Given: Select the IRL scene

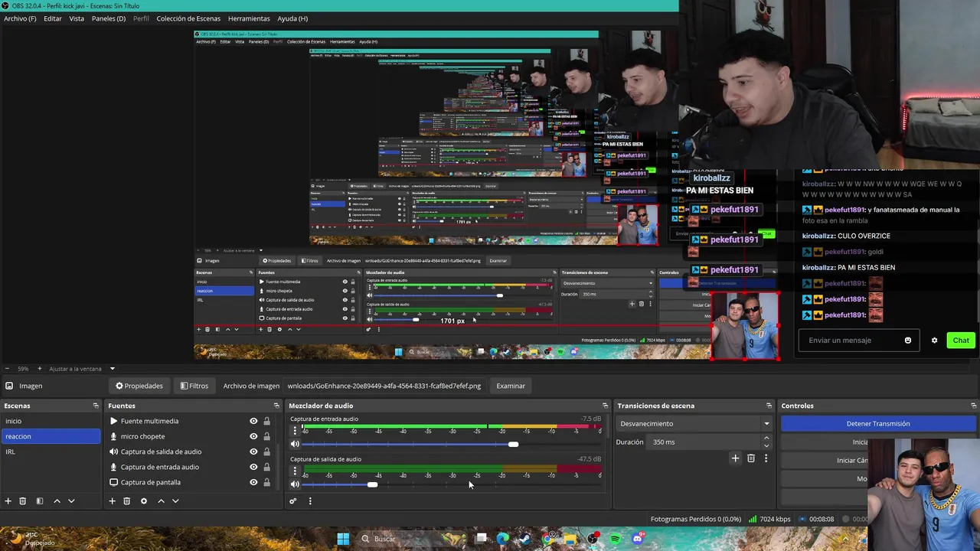Looking at the screenshot, I should point(51,452).
